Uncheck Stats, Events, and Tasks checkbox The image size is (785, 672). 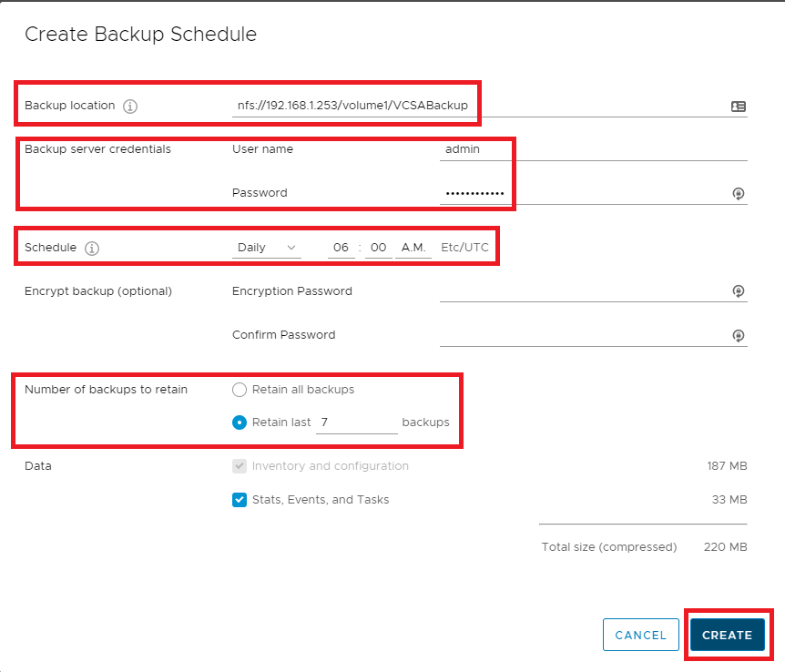tap(240, 499)
